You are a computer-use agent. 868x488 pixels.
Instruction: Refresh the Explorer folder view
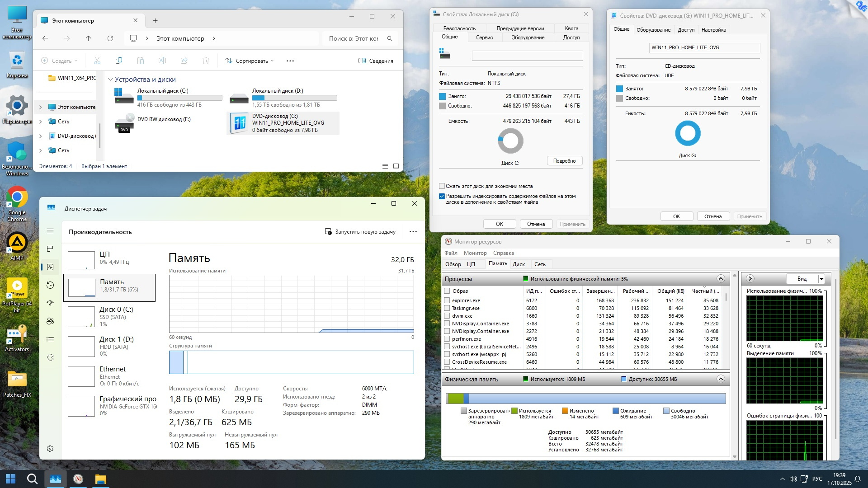(x=110, y=38)
